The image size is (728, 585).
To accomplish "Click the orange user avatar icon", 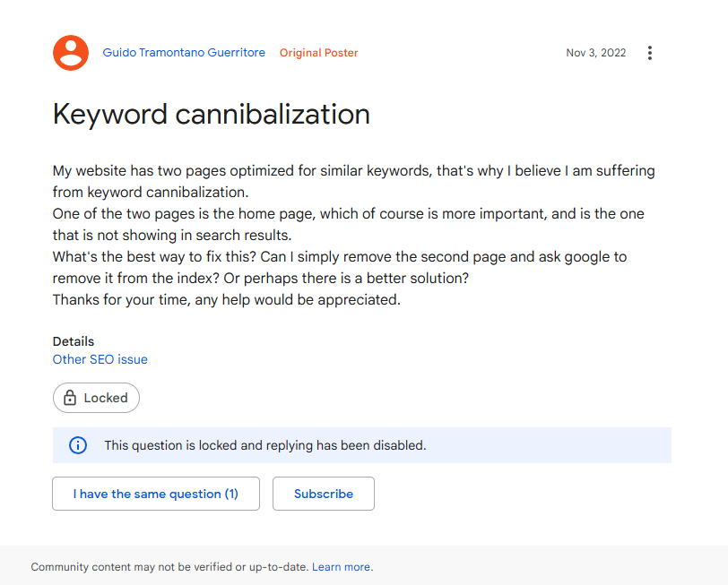I will pyautogui.click(x=71, y=53).
